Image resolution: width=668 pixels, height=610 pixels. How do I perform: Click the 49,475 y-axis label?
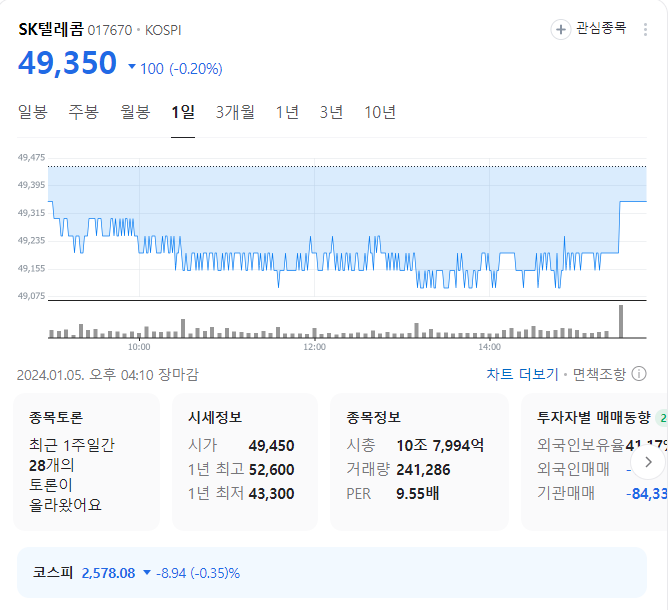tap(31, 158)
